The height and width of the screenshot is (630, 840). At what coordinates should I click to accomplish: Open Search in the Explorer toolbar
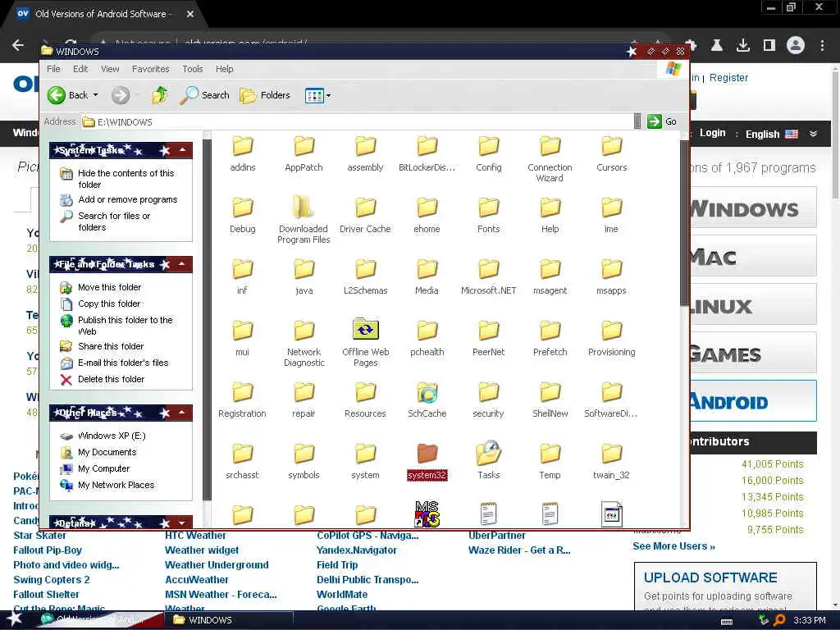point(204,95)
